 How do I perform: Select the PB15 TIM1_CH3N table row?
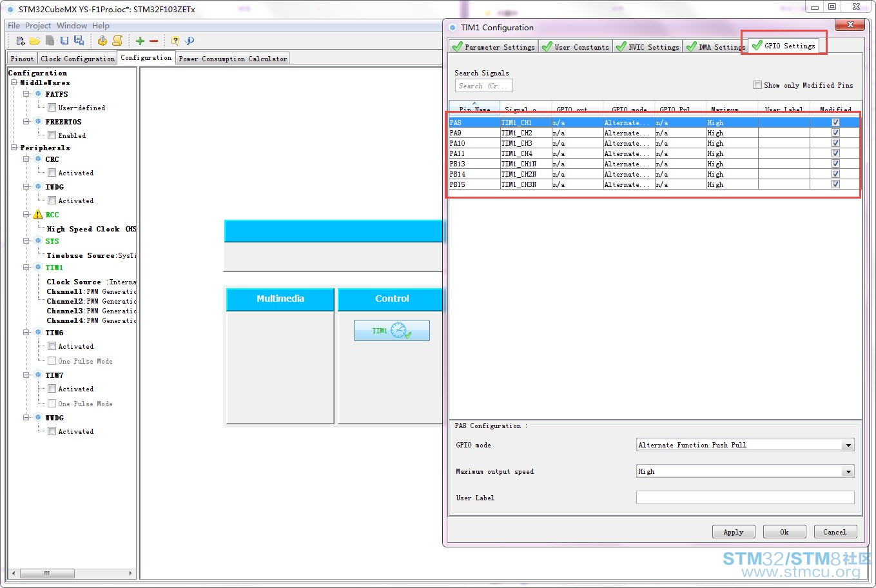[x=654, y=184]
